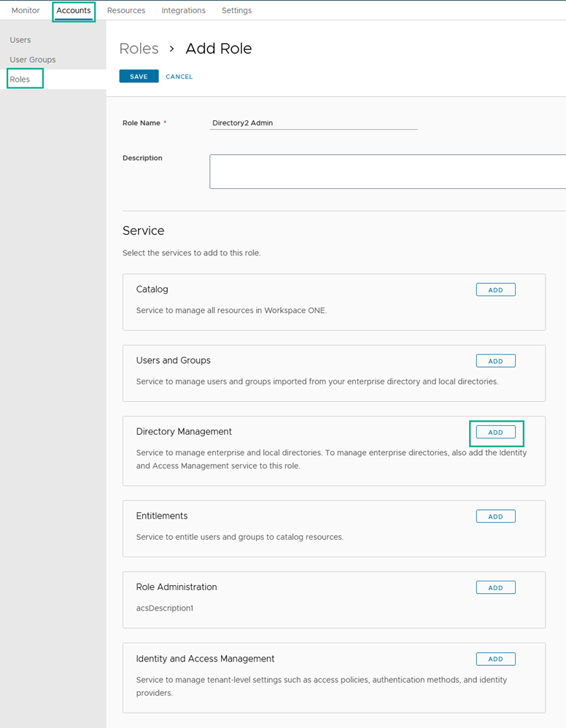
Task: Click the Identity and Access Management title
Action: (x=205, y=659)
